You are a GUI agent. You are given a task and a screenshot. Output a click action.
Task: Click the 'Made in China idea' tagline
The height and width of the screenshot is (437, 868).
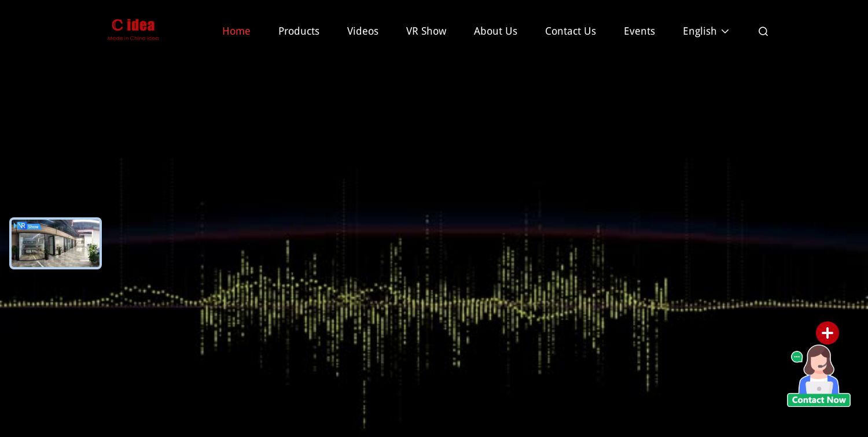[x=133, y=39]
